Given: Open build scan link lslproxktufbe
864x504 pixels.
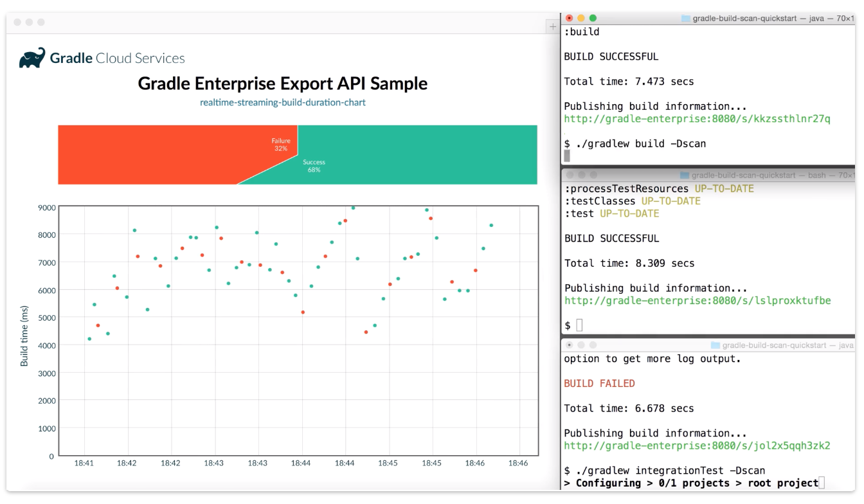Looking at the screenshot, I should (x=697, y=300).
